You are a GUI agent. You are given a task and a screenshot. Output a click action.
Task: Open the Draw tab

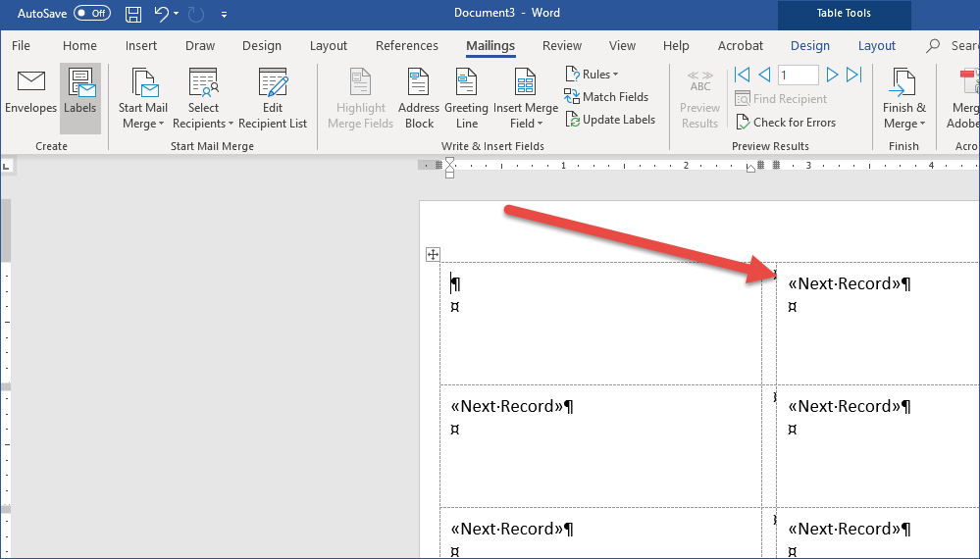200,45
